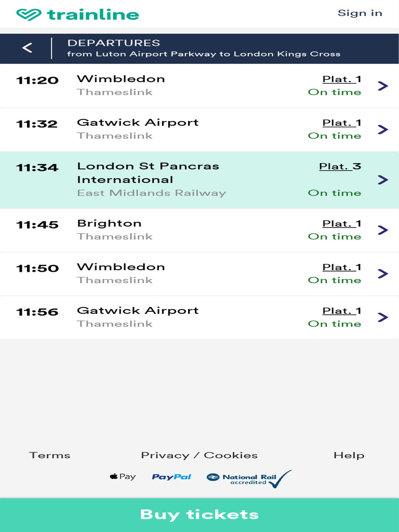
Task: Select the highlighted East Midlands Railway row
Action: pos(199,180)
